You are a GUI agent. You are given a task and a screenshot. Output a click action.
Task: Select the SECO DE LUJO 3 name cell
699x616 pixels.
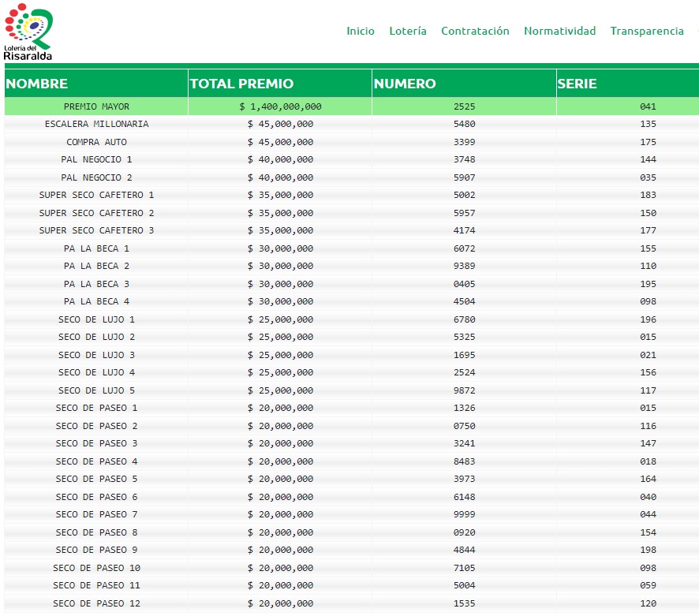(96, 355)
